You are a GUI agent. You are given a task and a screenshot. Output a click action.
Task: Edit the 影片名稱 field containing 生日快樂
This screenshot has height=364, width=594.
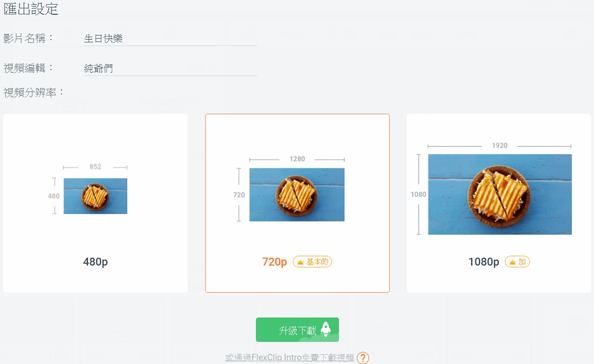click(x=170, y=39)
